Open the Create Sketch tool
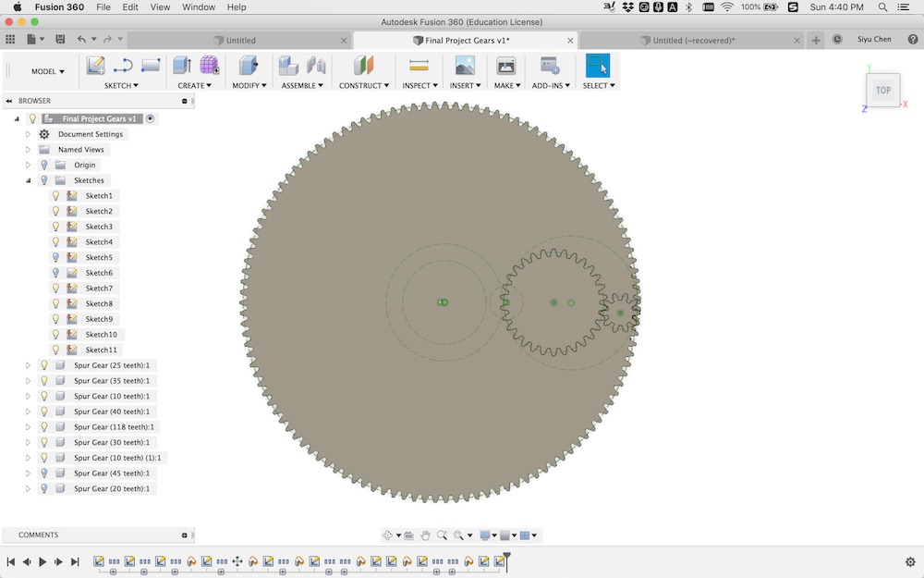Image resolution: width=924 pixels, height=578 pixels. coord(95,66)
